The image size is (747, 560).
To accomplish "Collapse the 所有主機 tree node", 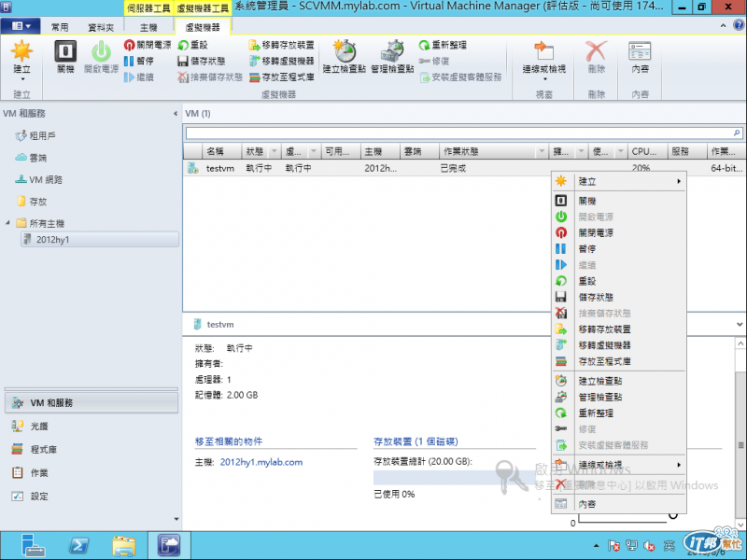I will 7,223.
